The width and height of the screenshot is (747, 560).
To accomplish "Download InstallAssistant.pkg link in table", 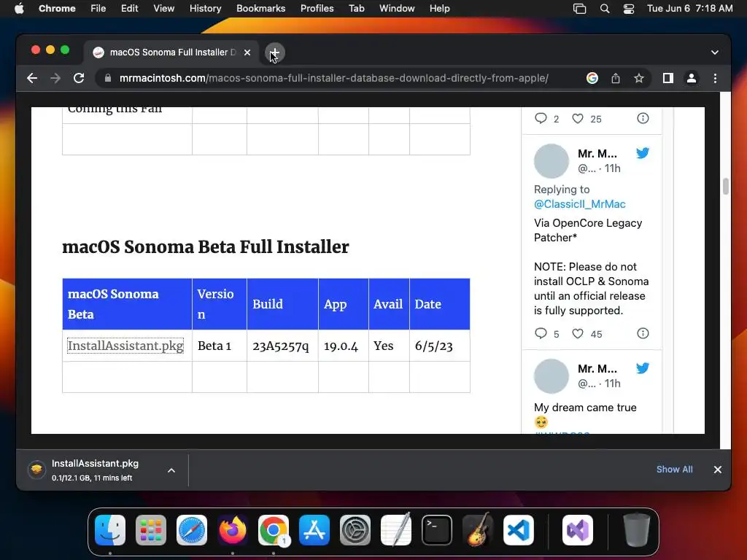I will coord(125,345).
